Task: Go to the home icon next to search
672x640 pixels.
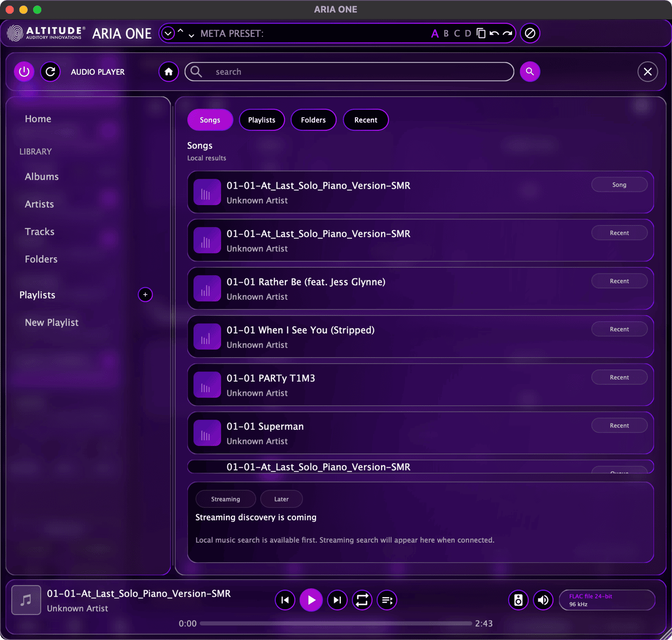Action: coord(169,72)
